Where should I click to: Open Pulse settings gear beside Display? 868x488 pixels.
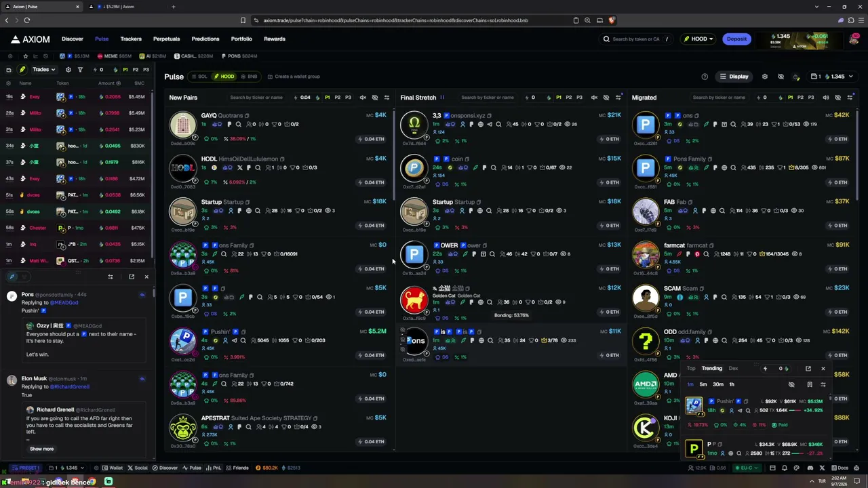pyautogui.click(x=765, y=77)
